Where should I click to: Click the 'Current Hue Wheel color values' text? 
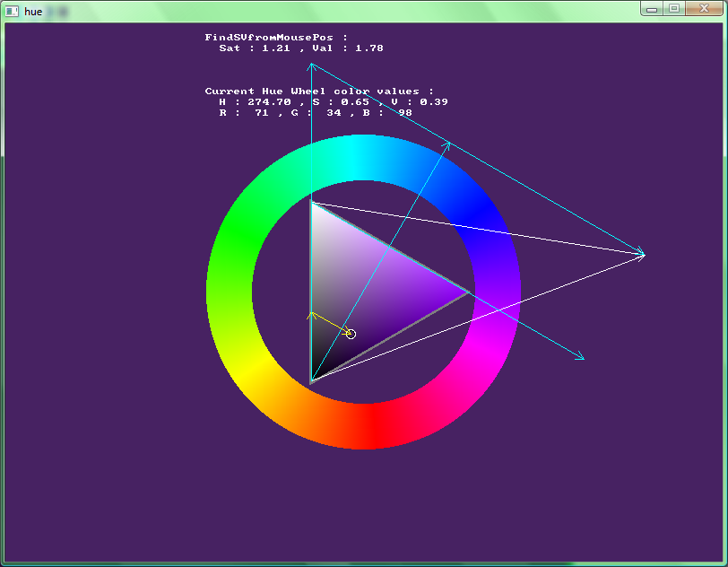(x=319, y=92)
